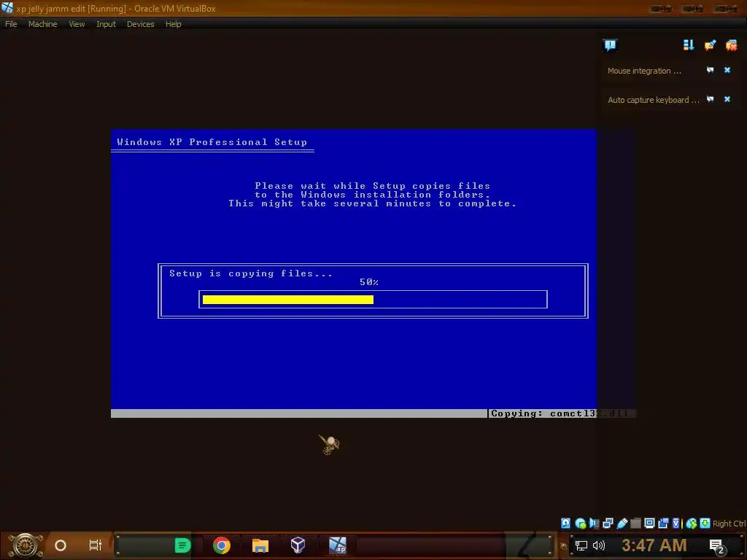The image size is (747, 560).
Task: Click the optical disc status icon
Action: coord(580,524)
